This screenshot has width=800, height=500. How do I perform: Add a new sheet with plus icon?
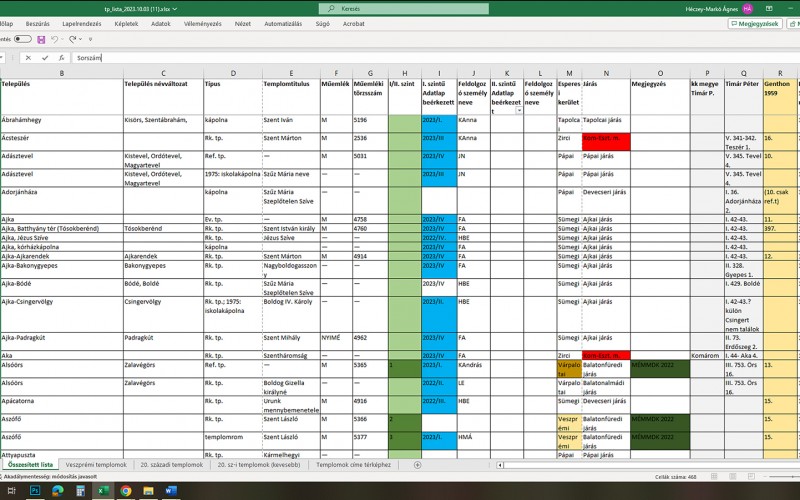[417, 465]
